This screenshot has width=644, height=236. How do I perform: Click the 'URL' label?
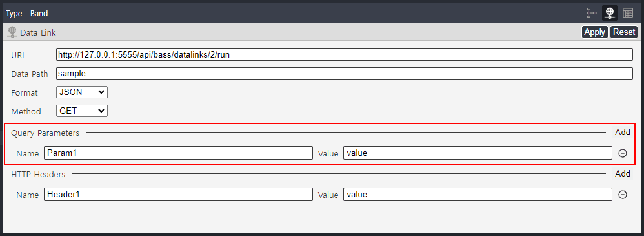(19, 56)
